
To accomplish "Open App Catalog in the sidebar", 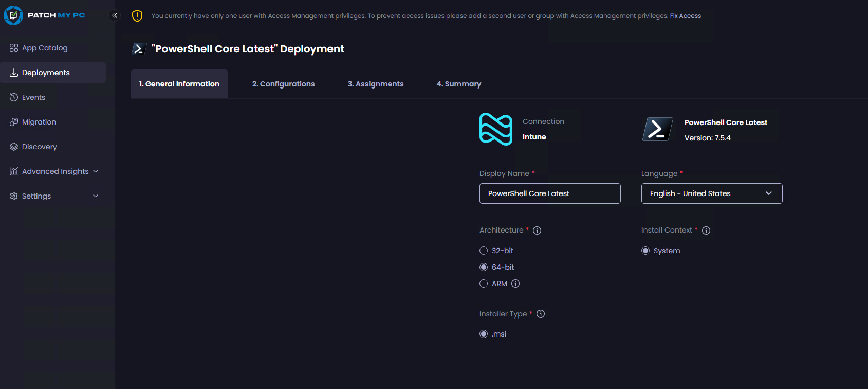I will pyautogui.click(x=45, y=48).
